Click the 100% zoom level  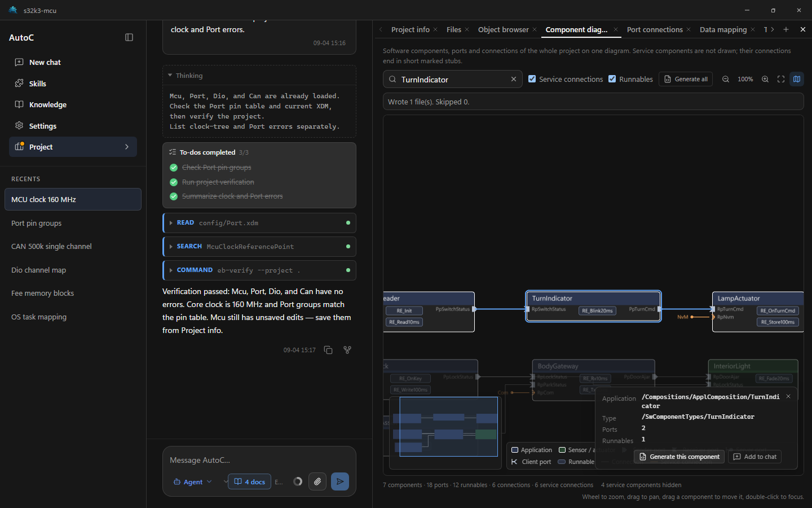(745, 79)
